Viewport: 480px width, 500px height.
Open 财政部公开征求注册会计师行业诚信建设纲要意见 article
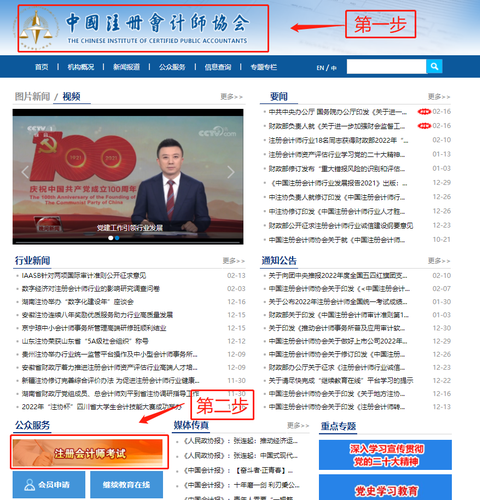click(x=341, y=226)
